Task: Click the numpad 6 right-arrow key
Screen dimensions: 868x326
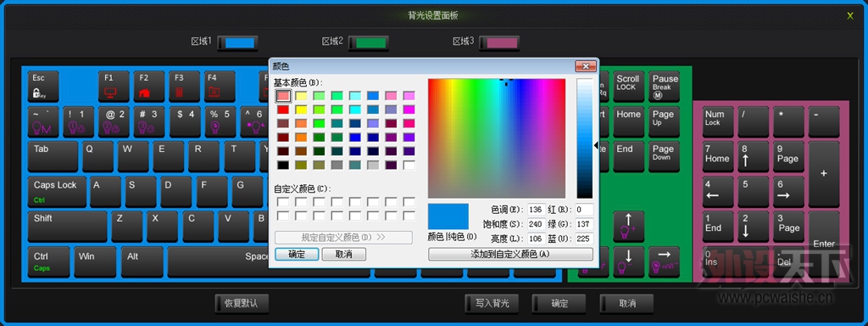Action: (x=789, y=192)
